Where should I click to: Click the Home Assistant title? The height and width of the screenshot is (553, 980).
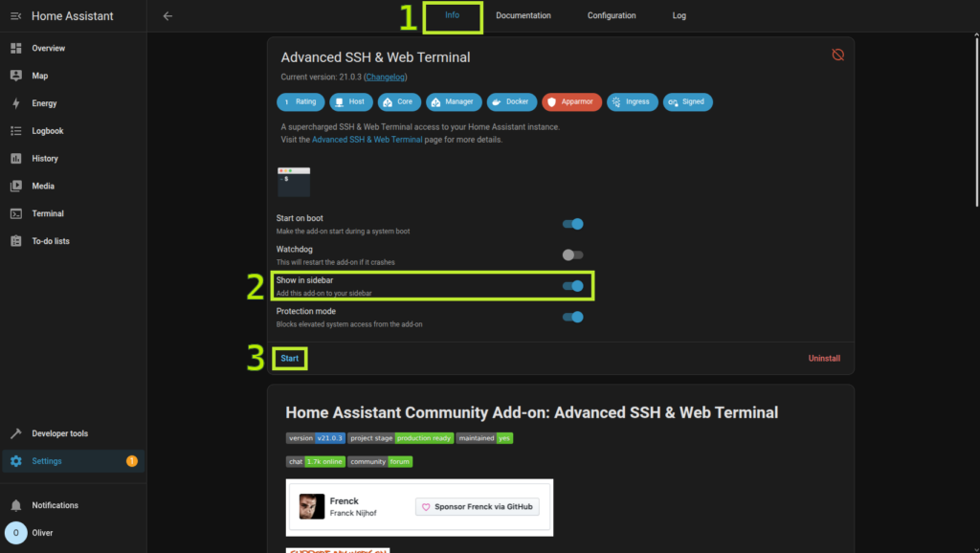point(73,16)
